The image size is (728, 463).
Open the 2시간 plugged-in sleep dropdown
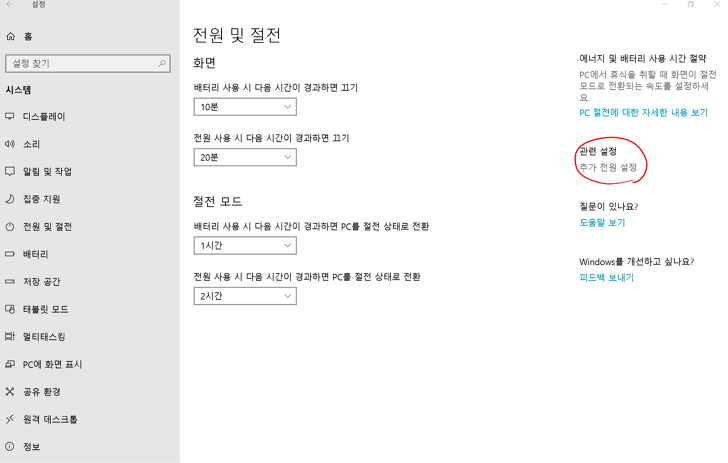245,296
